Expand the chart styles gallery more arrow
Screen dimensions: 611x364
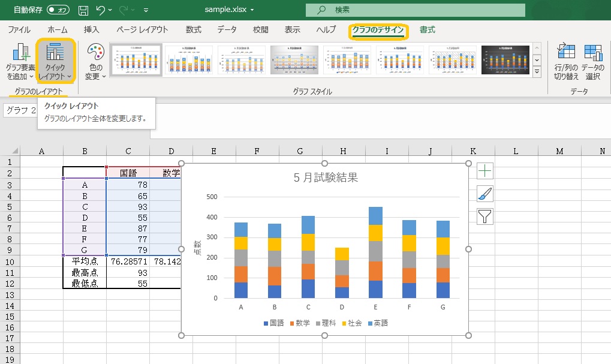(537, 72)
